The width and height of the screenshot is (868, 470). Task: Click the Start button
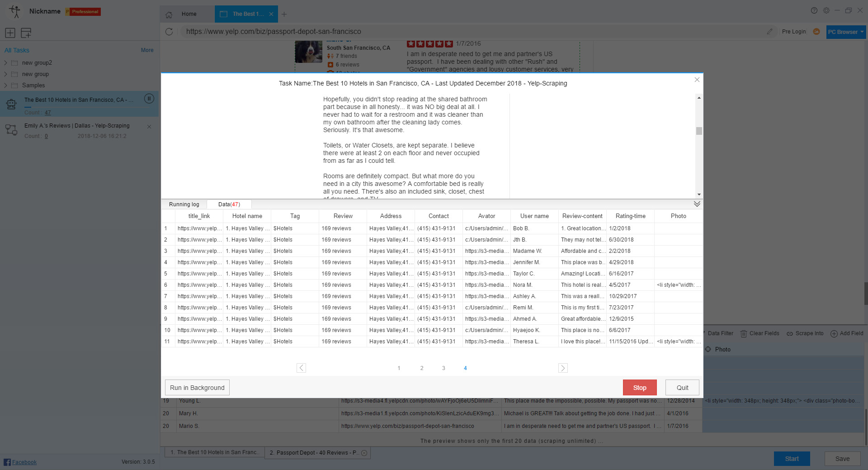tap(792, 459)
